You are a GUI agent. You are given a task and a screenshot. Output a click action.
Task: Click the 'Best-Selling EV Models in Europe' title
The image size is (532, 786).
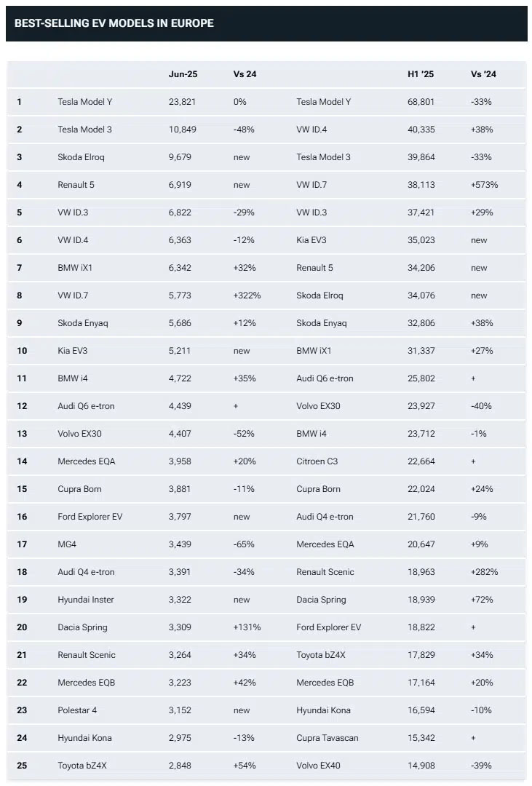[114, 23]
